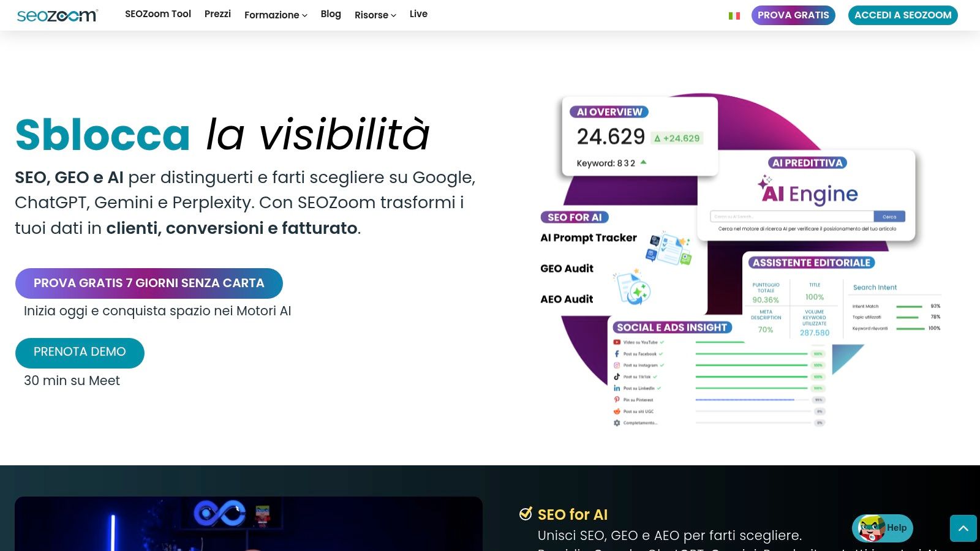Click the Search Intent label
This screenshot has height=551, width=980.
coord(875,287)
